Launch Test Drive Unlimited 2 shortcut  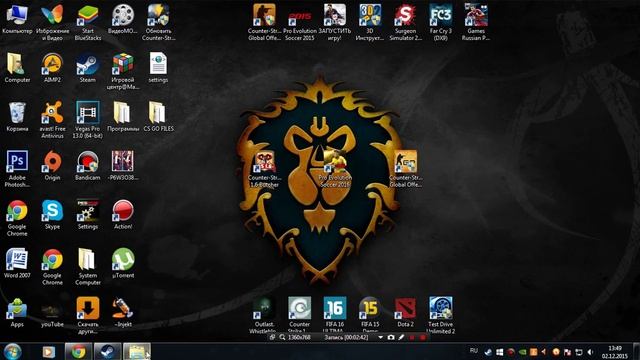click(440, 316)
